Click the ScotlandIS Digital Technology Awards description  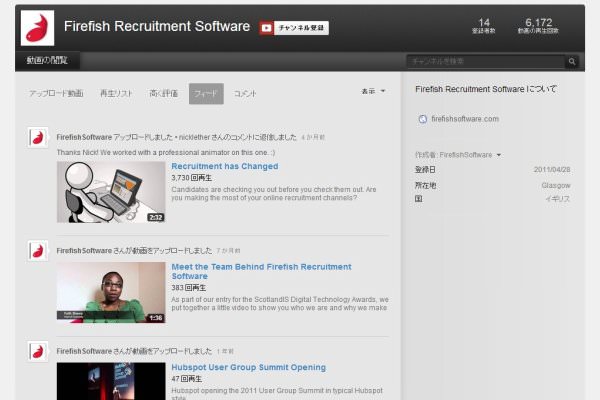tap(280, 304)
